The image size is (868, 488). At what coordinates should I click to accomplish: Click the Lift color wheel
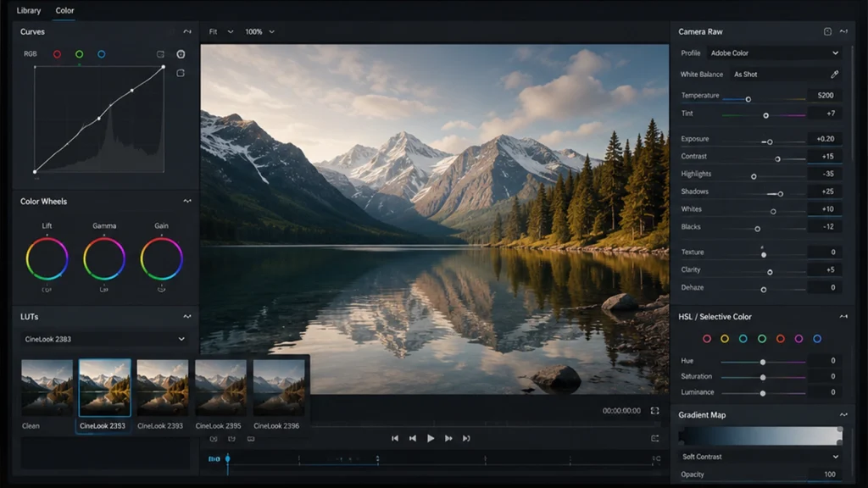47,258
